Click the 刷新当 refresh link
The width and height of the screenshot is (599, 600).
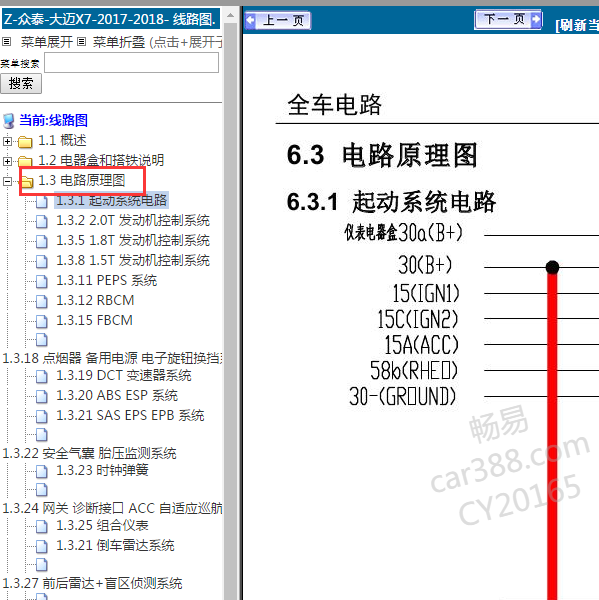coord(577,25)
